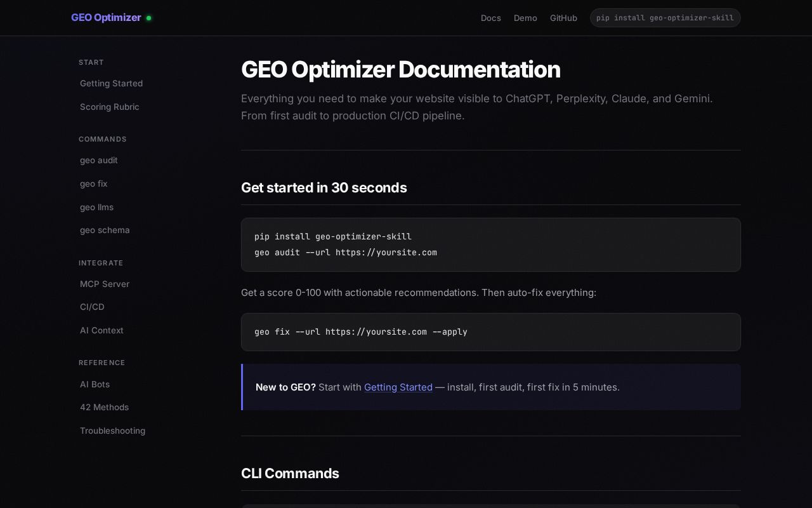Open the MCP Server integration page
The height and width of the screenshot is (508, 812).
pos(105,284)
